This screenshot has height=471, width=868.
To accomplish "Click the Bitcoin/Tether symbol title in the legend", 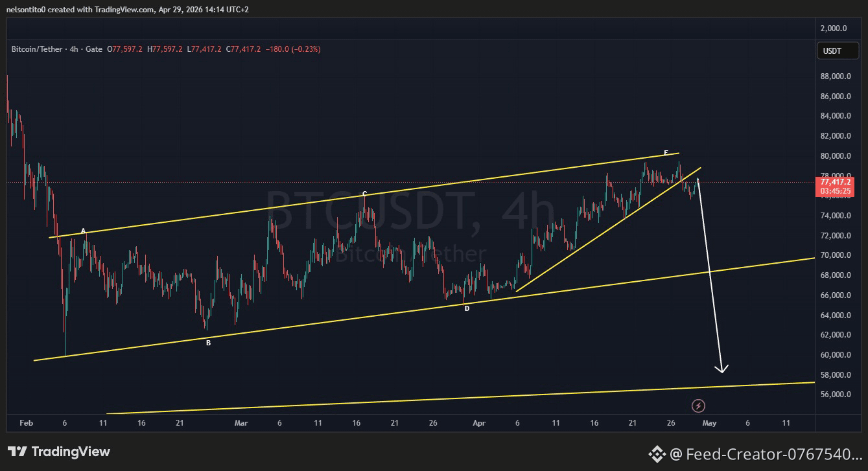I will coord(38,49).
